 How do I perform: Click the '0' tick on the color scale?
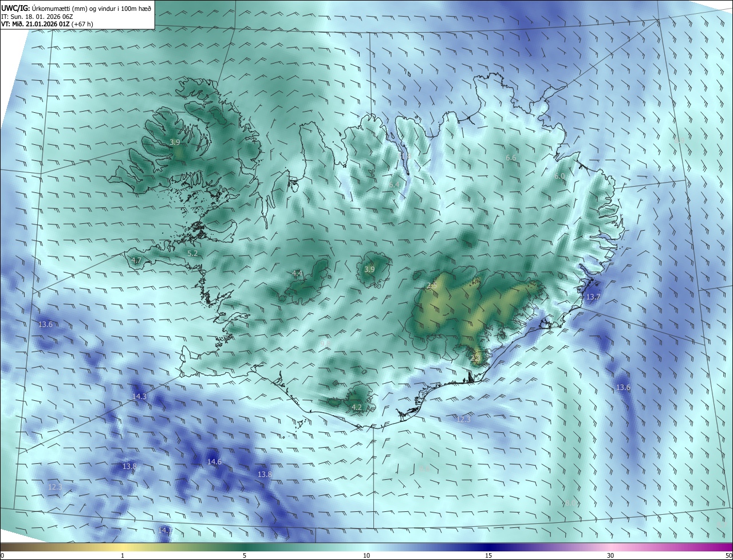coord(2,555)
